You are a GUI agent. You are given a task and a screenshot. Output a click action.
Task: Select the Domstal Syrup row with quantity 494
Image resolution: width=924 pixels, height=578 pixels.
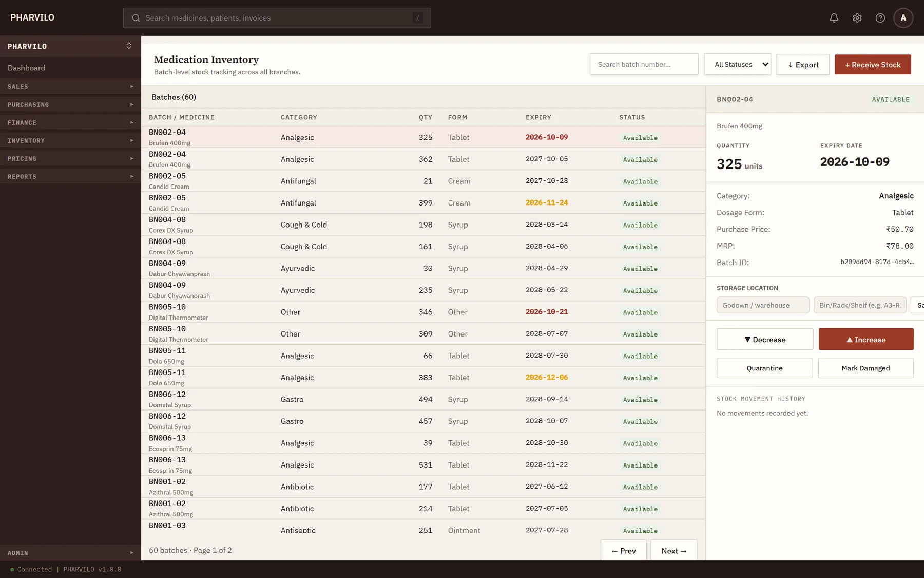click(x=423, y=399)
